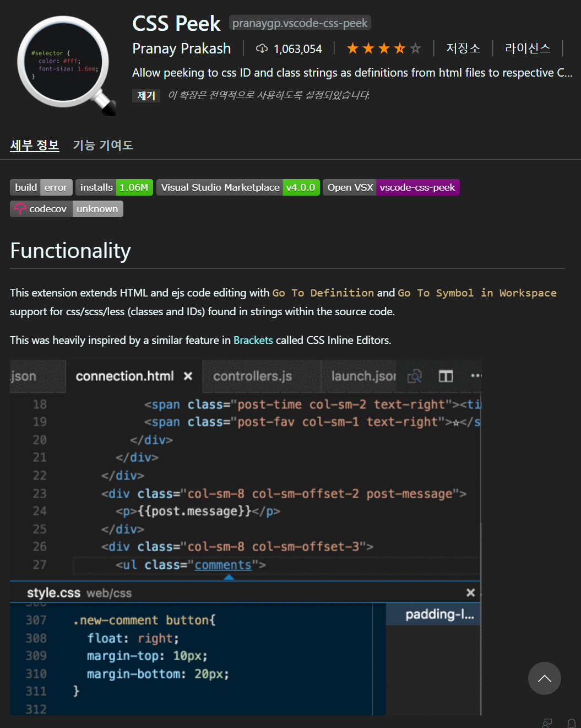Click the notifications bell icon in status bar
The image size is (581, 728).
[x=572, y=722]
